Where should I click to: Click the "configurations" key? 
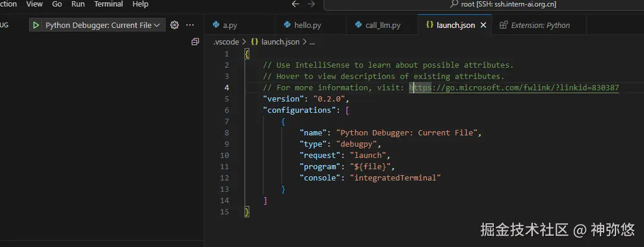(299, 110)
